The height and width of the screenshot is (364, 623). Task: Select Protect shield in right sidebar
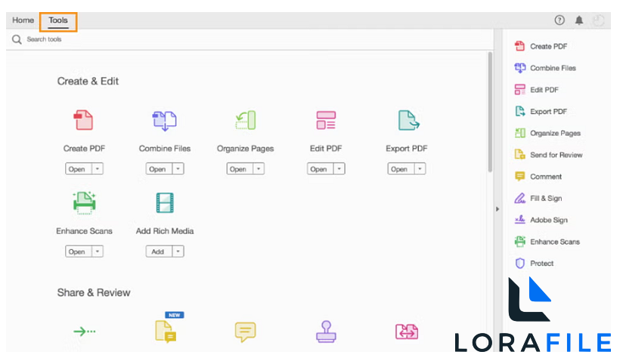point(534,263)
